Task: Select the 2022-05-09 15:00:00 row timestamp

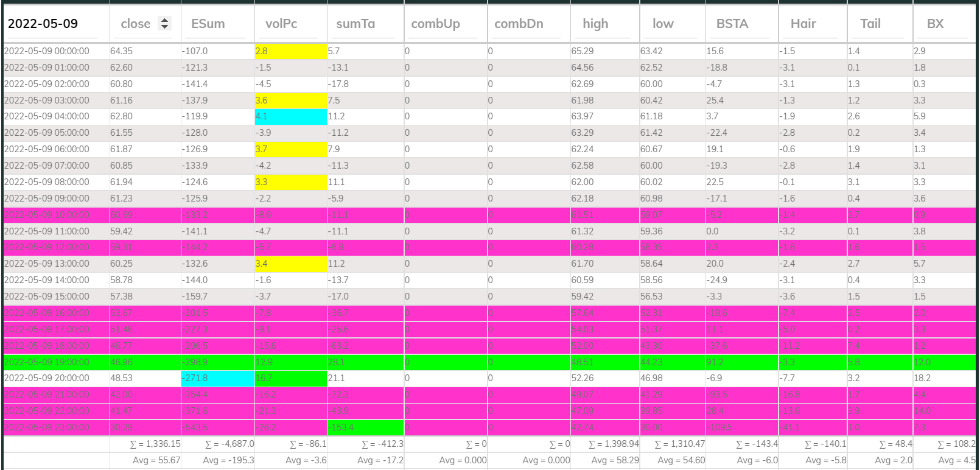Action: point(47,296)
